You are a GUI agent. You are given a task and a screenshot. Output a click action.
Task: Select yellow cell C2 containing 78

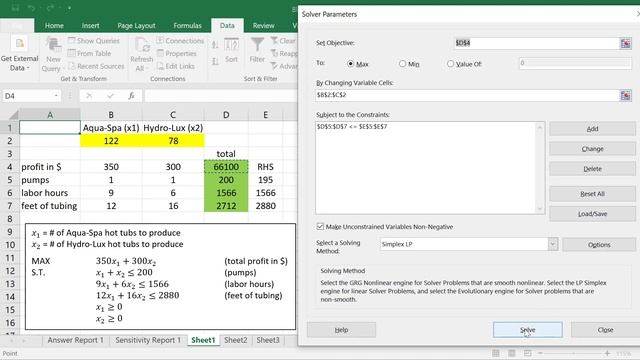(x=173, y=141)
